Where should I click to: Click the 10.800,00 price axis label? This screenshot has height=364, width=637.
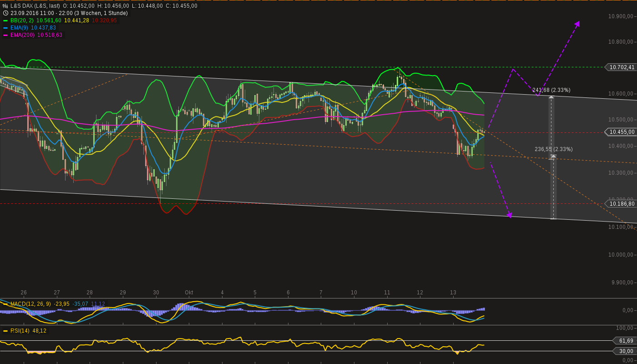621,42
